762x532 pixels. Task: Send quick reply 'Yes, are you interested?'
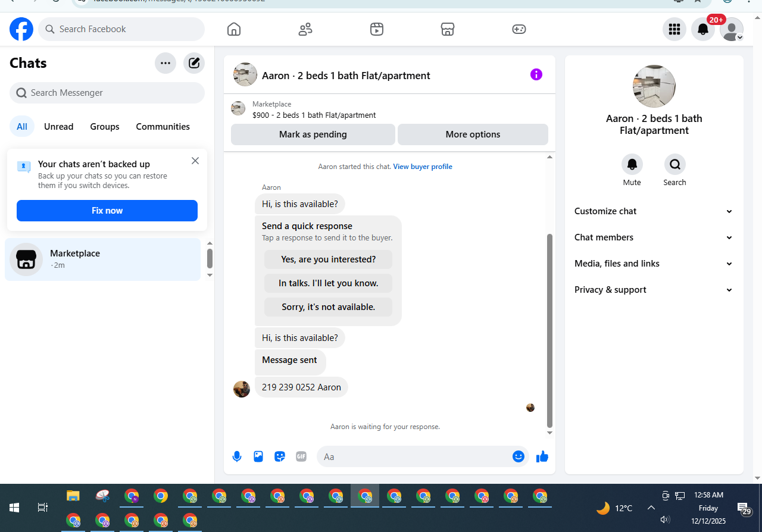coord(329,259)
